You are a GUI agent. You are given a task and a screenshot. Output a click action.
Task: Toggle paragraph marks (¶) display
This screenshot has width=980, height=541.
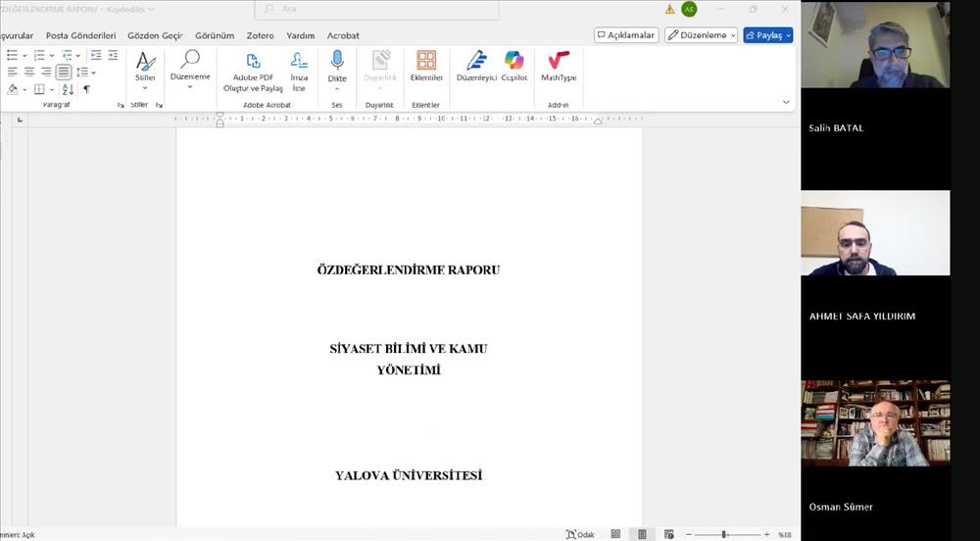86,89
